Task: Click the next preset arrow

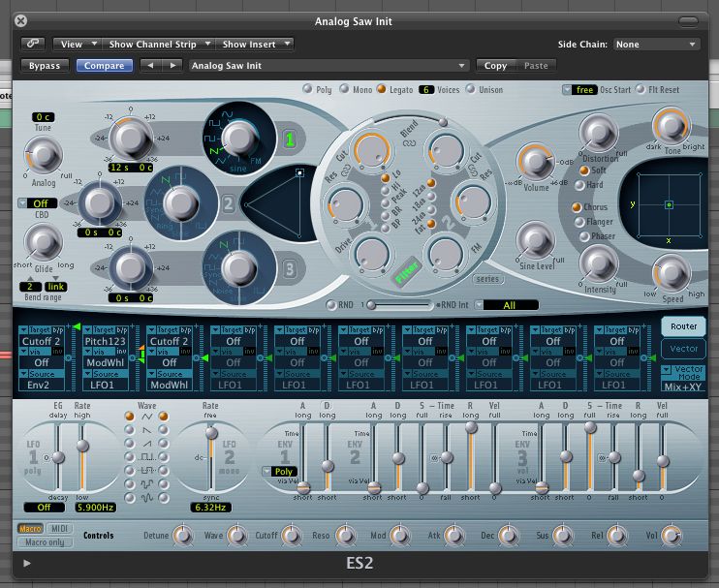Action: tap(172, 66)
